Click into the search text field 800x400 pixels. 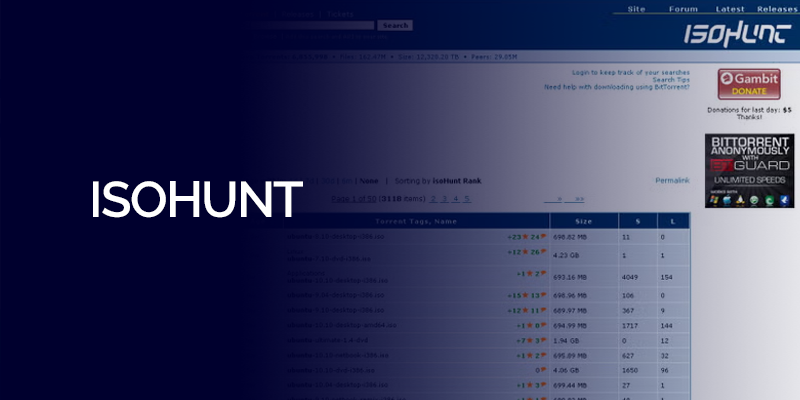click(x=312, y=25)
